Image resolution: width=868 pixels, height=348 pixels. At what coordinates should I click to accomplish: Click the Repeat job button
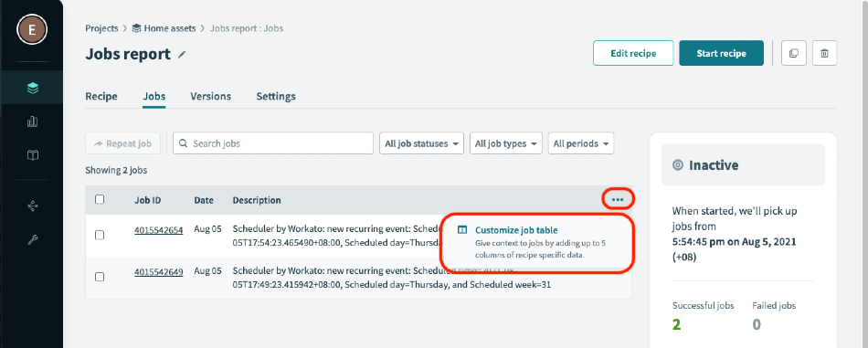click(123, 143)
